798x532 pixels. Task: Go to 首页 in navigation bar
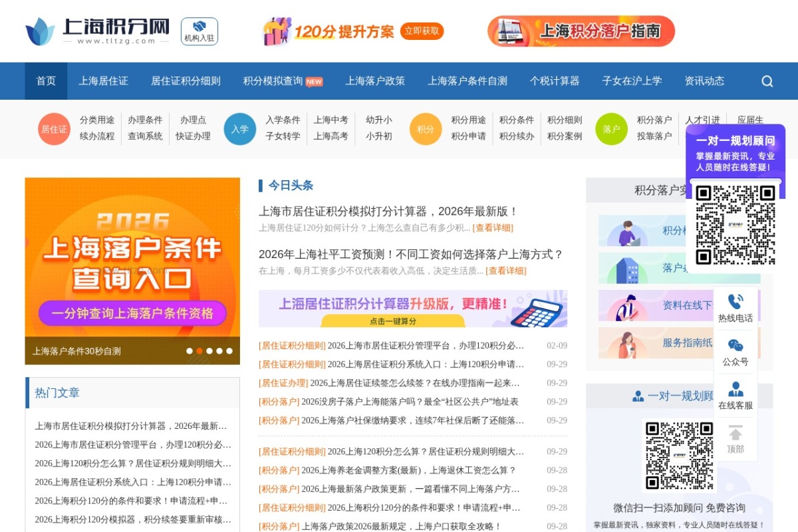click(46, 81)
